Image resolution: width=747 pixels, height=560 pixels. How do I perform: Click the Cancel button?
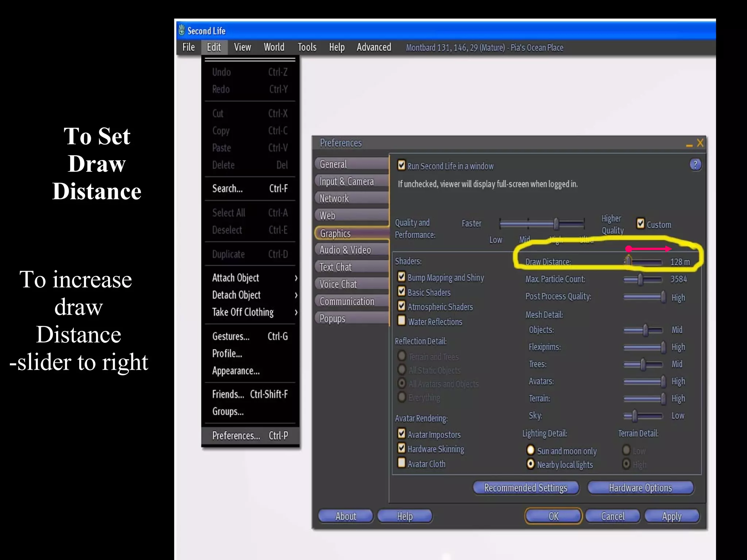pos(613,516)
